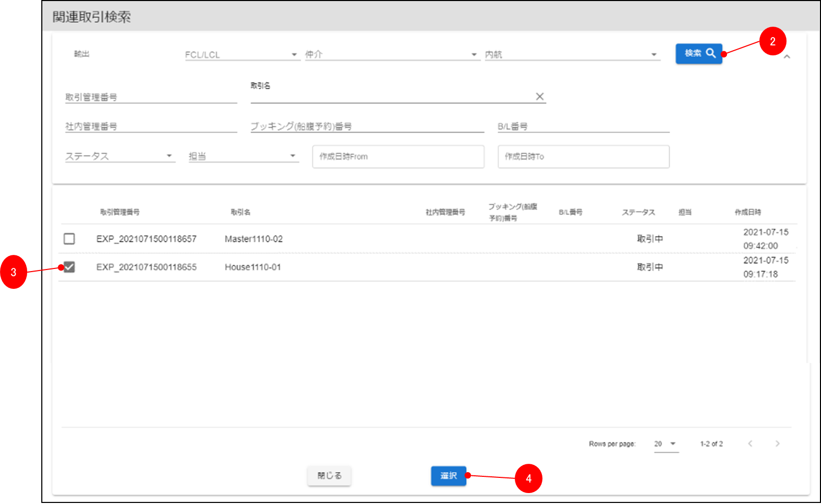The height and width of the screenshot is (504, 821).
Task: Change rows per page dropdown
Action: 665,444
